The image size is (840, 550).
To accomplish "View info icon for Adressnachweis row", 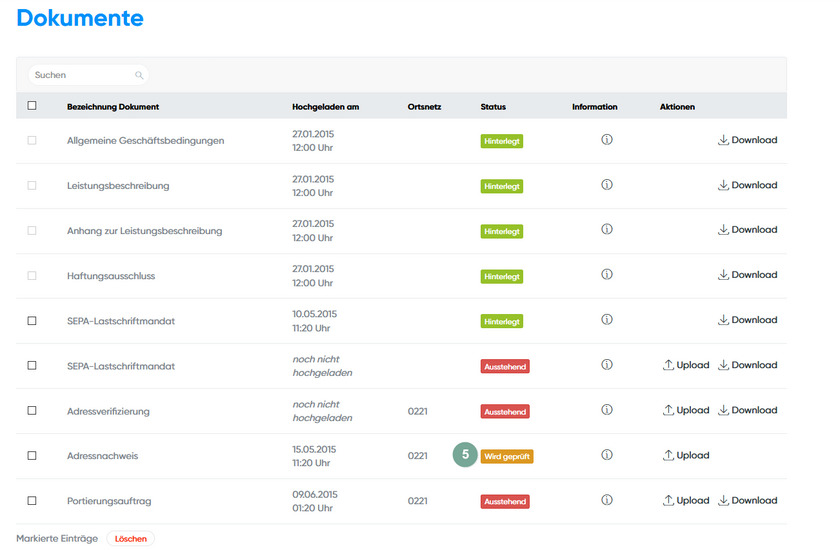I will pyautogui.click(x=606, y=455).
